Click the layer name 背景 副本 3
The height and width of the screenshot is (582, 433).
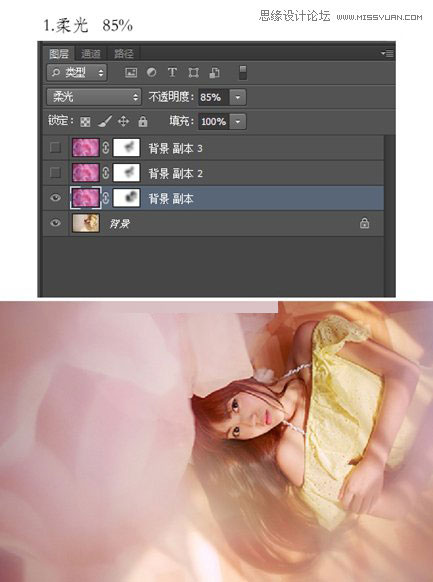(x=176, y=148)
